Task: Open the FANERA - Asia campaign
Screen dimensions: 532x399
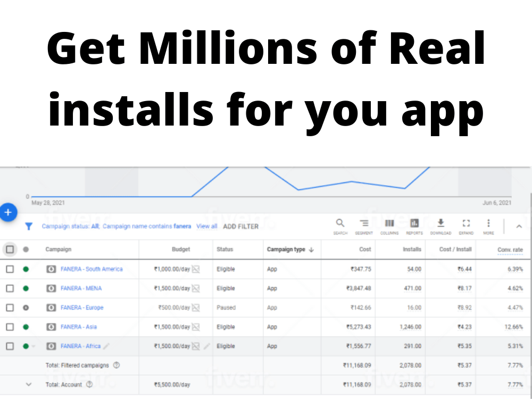Action: tap(79, 327)
